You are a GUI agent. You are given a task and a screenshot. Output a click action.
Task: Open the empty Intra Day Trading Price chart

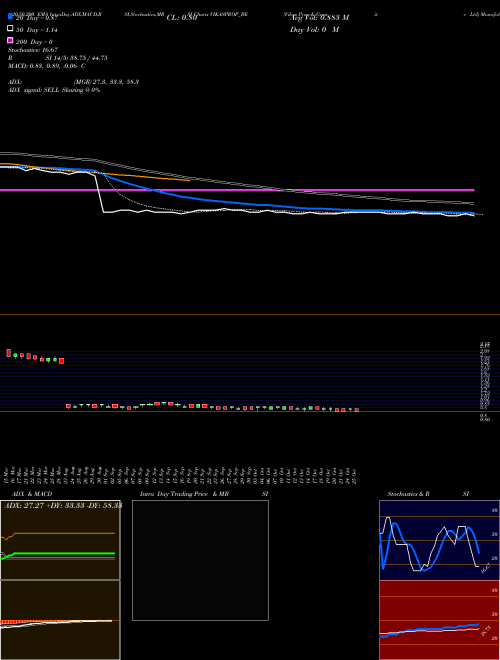tap(200, 560)
